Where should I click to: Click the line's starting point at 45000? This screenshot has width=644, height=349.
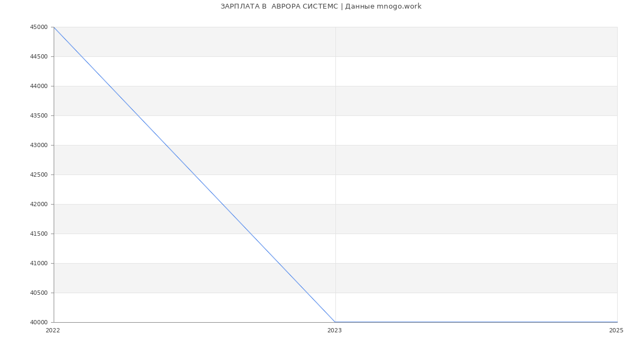[54, 27]
